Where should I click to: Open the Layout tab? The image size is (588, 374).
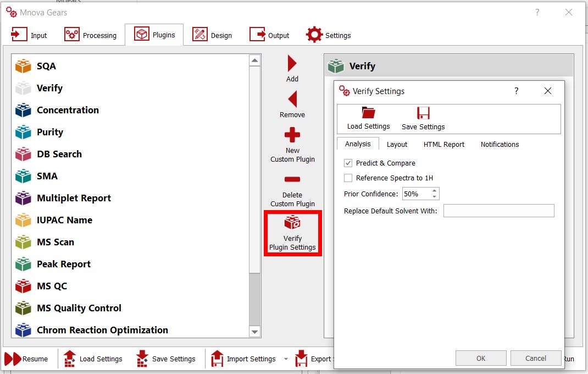click(x=397, y=145)
